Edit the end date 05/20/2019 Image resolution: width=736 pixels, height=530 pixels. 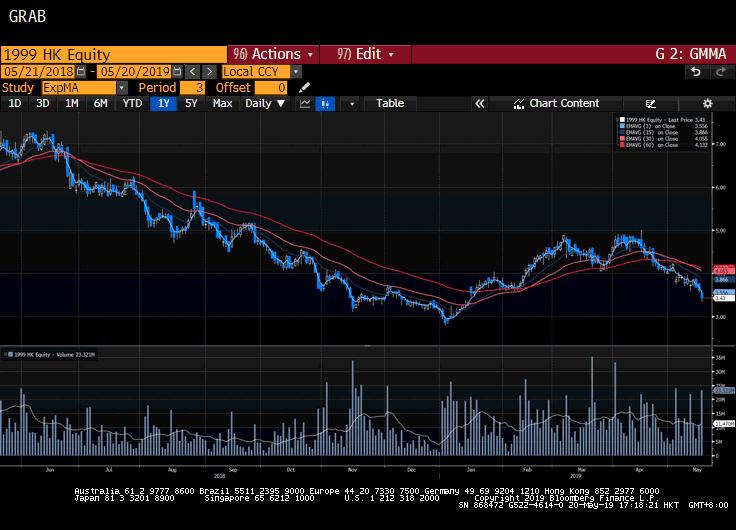(x=135, y=72)
